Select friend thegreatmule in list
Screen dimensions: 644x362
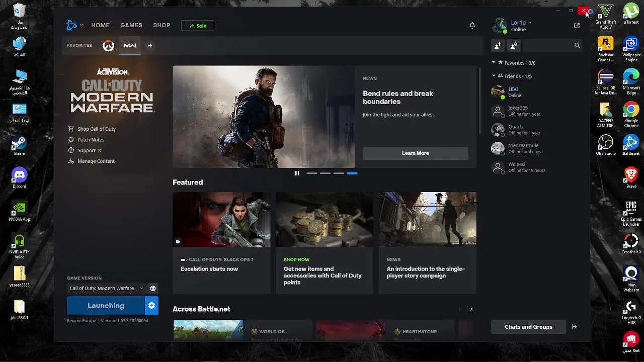tap(536, 148)
